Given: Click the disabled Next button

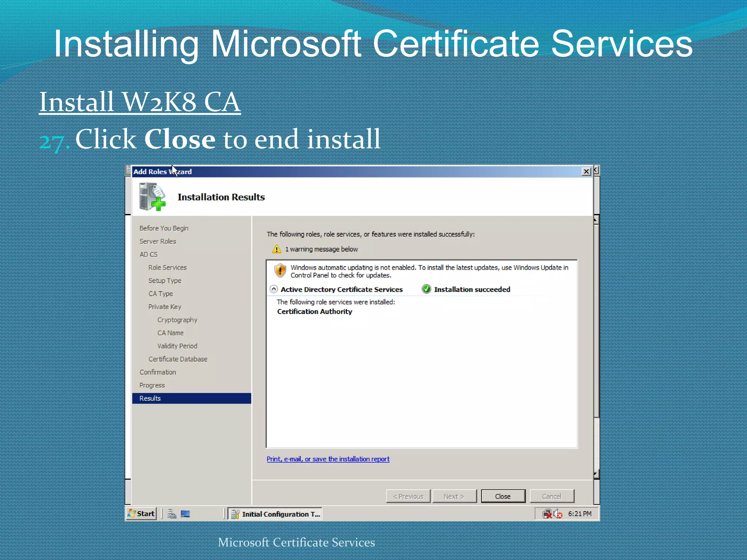Looking at the screenshot, I should tap(454, 496).
